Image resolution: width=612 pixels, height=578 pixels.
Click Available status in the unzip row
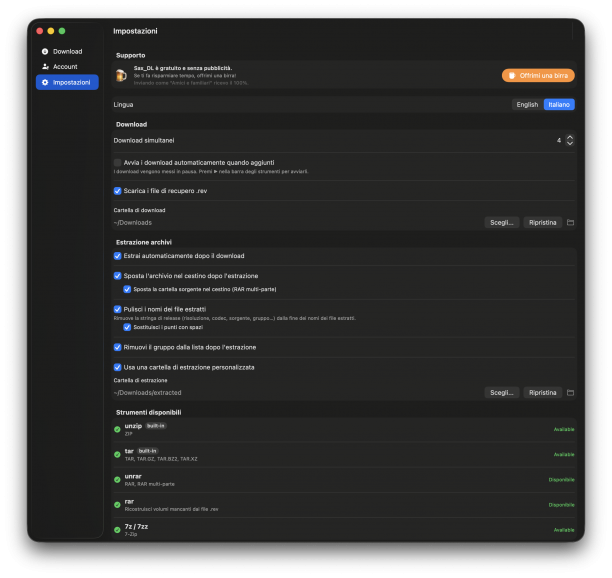[x=564, y=429]
